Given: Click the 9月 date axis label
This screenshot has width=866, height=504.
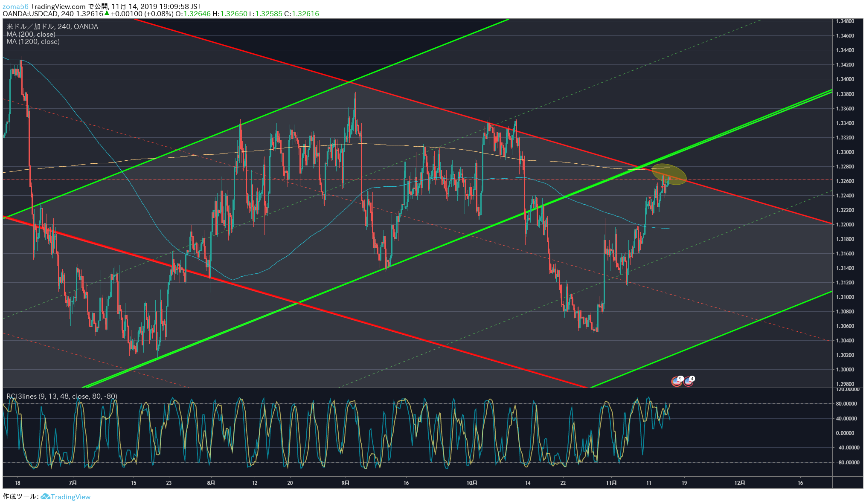Looking at the screenshot, I should pos(346,483).
